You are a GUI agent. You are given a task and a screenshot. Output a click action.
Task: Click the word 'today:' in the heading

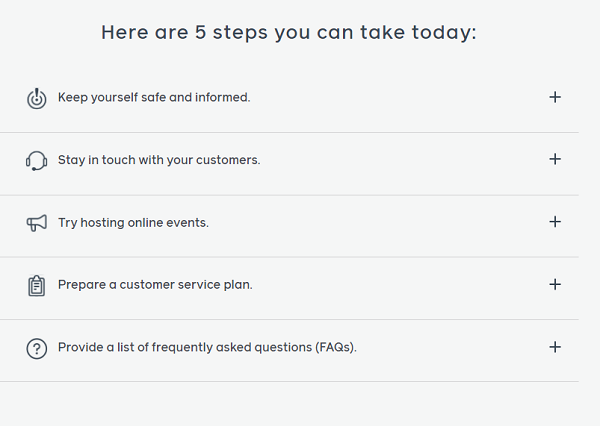point(444,33)
